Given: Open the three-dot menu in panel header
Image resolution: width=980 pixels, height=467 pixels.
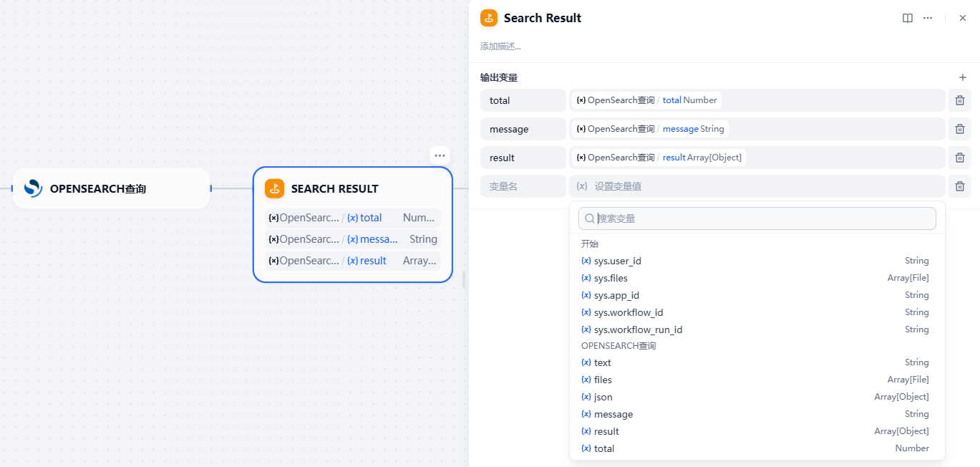Looking at the screenshot, I should point(928,18).
